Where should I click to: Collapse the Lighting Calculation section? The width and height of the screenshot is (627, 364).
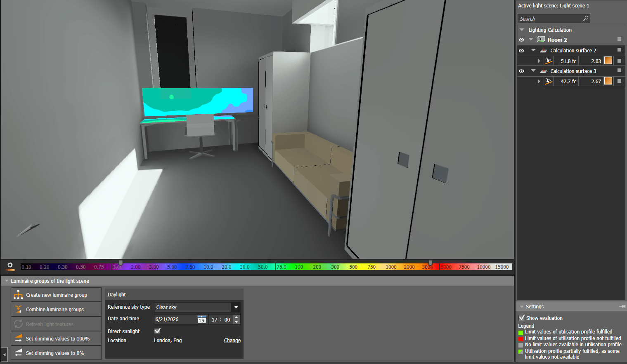coord(522,30)
